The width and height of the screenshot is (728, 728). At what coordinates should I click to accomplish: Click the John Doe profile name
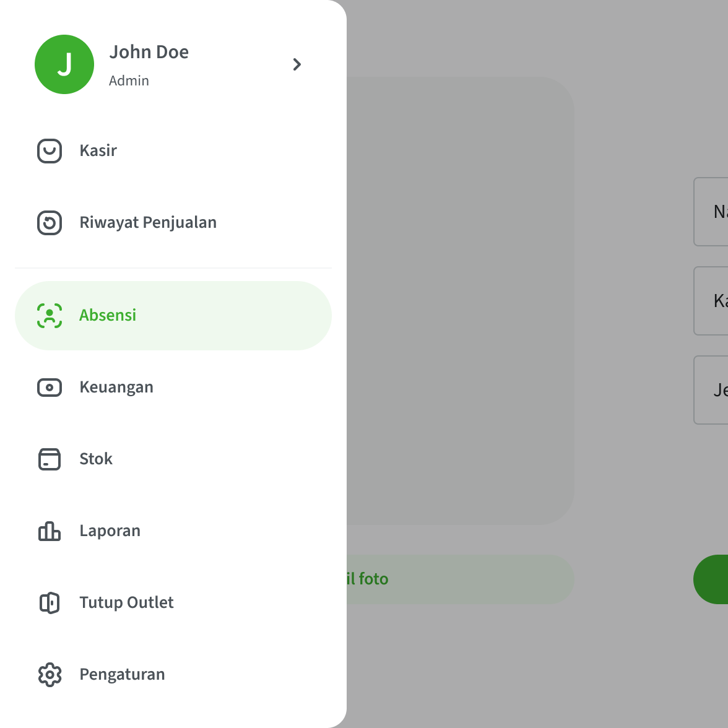click(149, 52)
